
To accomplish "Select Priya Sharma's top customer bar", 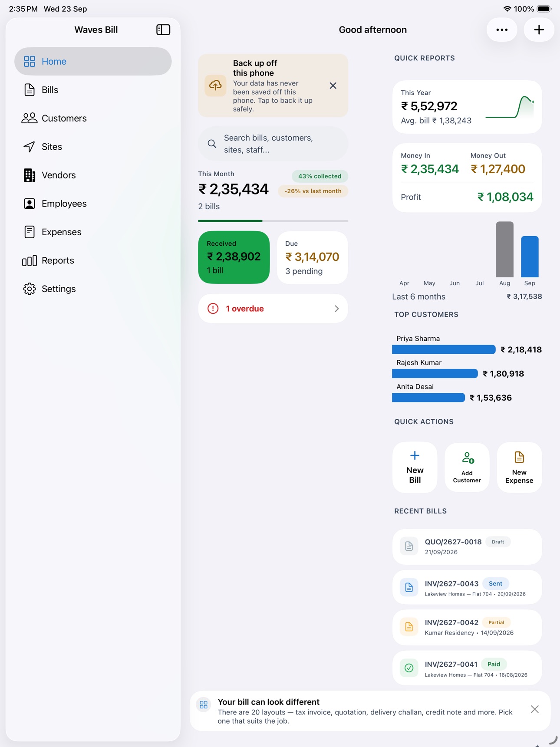I will click(444, 349).
